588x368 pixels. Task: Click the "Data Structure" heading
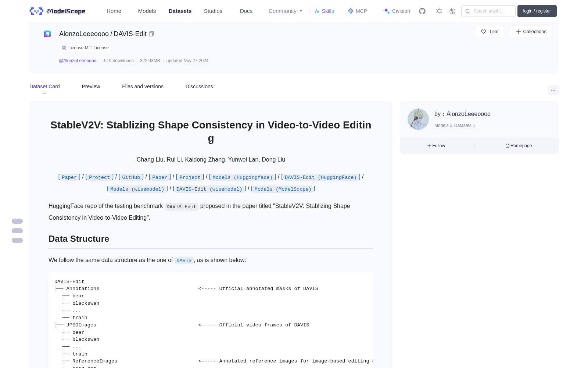[79, 239]
